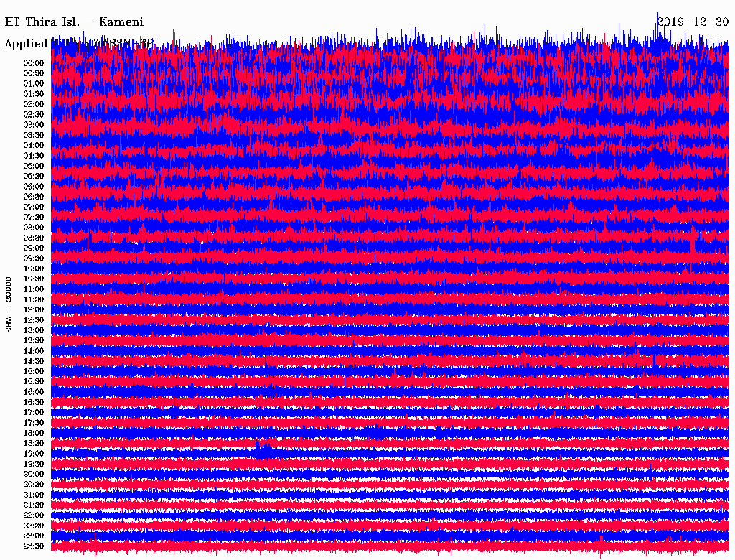Select the 09:00 time label

point(33,248)
